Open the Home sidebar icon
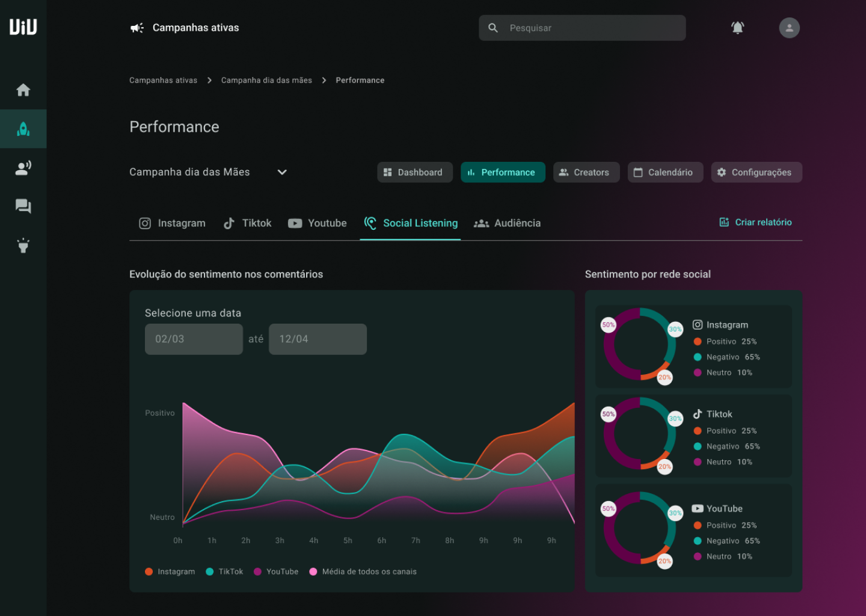The image size is (866, 616). (23, 90)
